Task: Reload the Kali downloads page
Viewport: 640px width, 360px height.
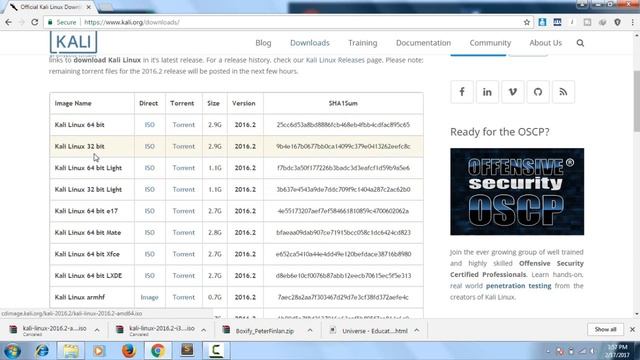Action: click(35, 22)
